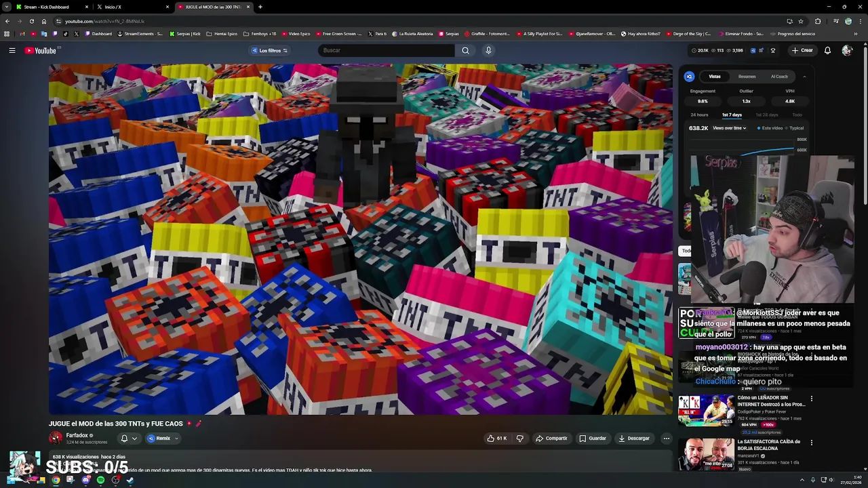868x488 pixels.
Task: Click the VPH 4.8K value pill
Action: [x=790, y=101]
